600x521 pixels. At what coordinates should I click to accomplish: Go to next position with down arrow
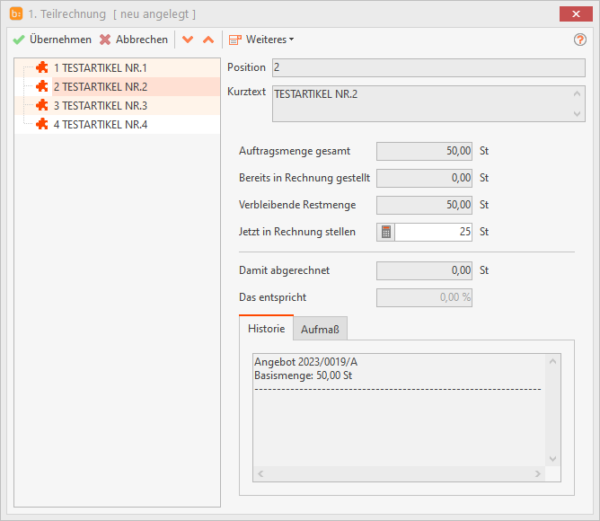[x=187, y=40]
